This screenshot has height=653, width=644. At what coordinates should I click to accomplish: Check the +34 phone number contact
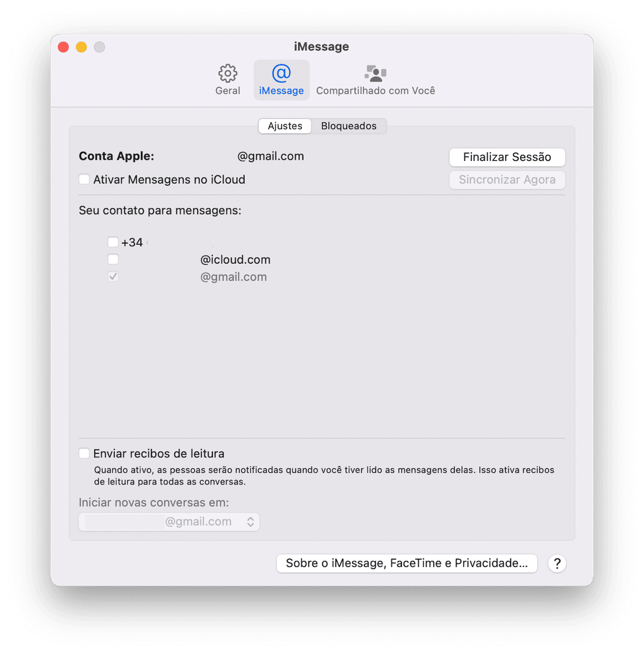113,242
